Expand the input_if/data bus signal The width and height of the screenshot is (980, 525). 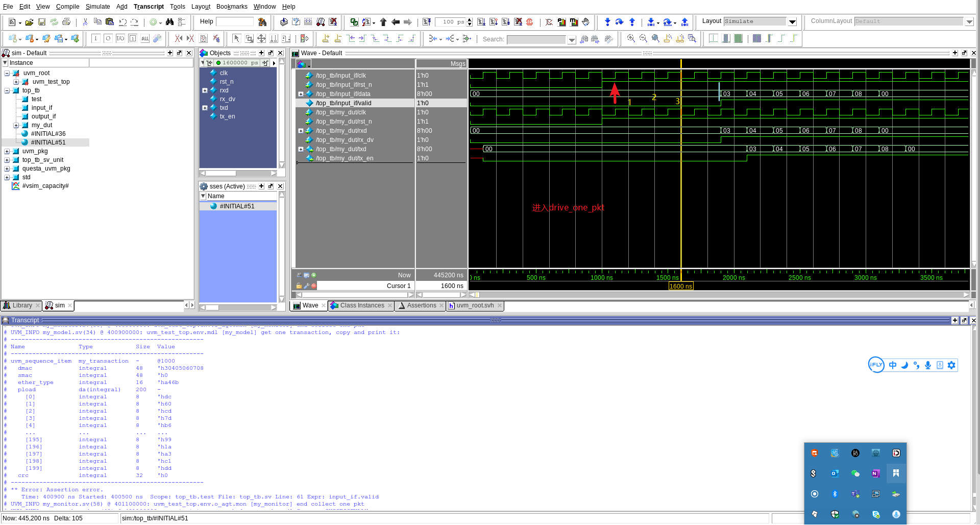[x=301, y=94]
